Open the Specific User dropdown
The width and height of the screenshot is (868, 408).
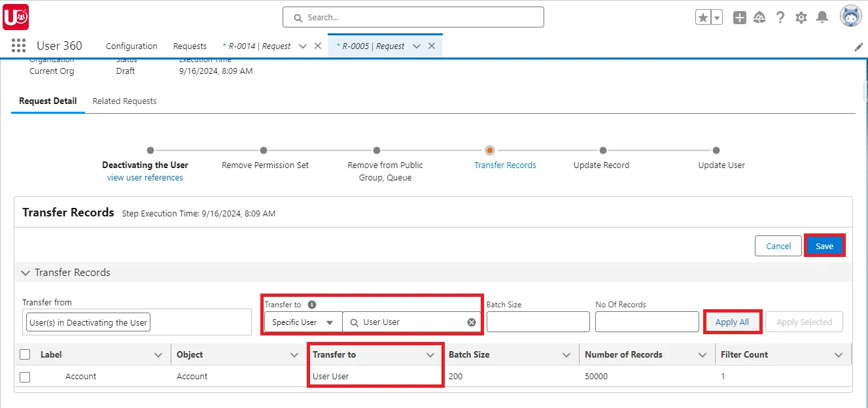pos(302,322)
